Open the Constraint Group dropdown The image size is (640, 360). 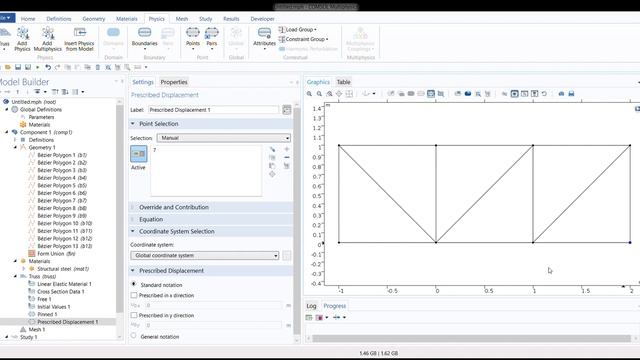click(x=303, y=39)
